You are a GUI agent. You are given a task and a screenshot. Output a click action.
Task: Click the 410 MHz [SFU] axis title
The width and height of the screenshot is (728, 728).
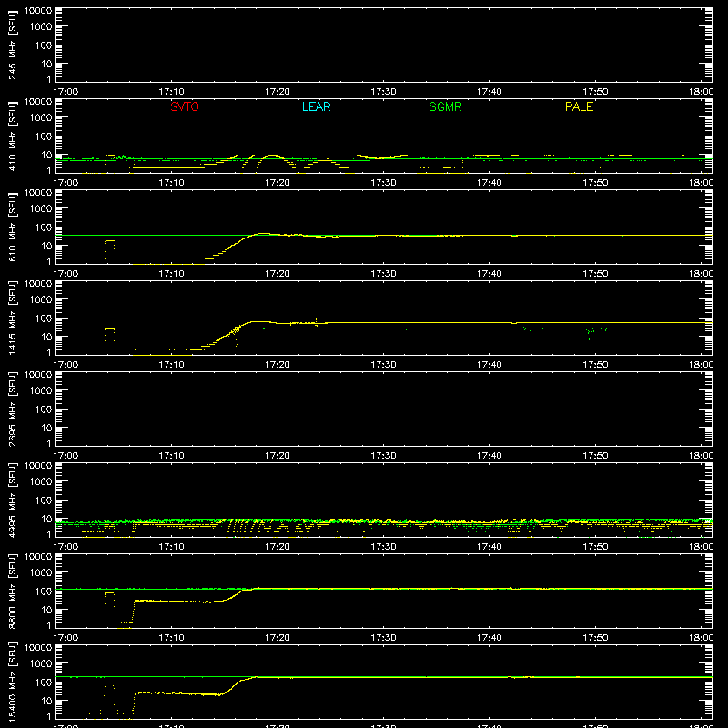[x=12, y=136]
